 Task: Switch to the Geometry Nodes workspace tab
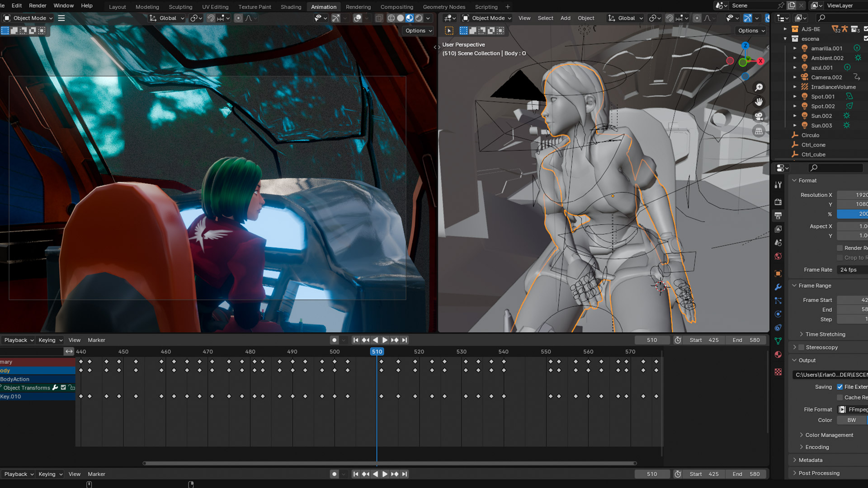(444, 7)
